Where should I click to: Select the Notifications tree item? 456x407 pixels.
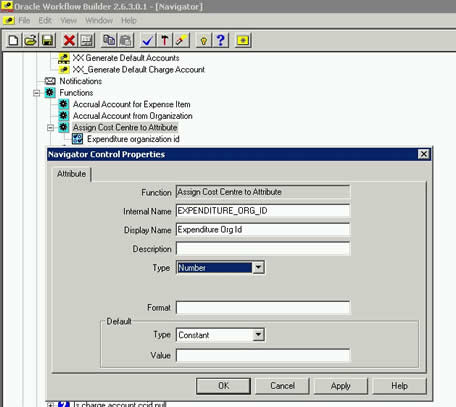tap(81, 81)
